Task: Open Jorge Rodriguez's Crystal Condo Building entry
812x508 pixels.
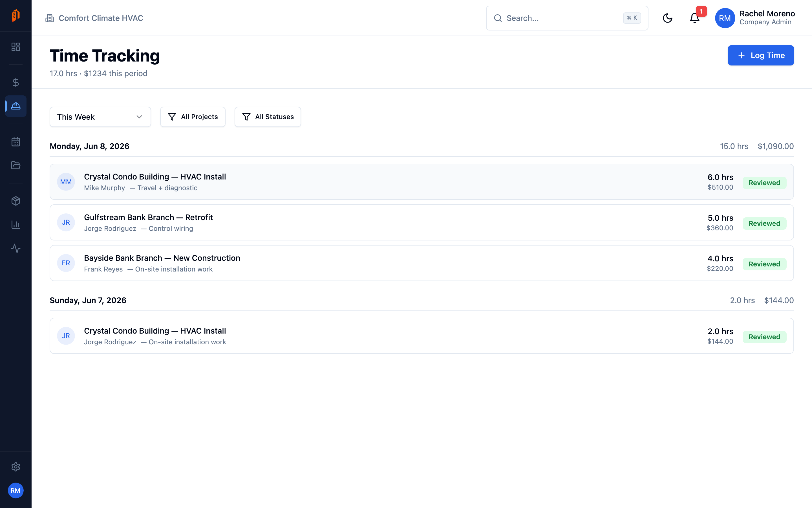Action: [422, 336]
